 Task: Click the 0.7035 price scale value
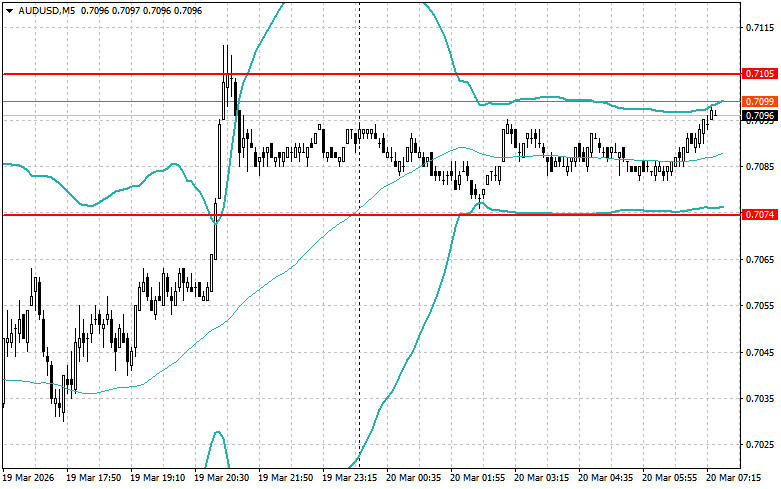pos(760,399)
